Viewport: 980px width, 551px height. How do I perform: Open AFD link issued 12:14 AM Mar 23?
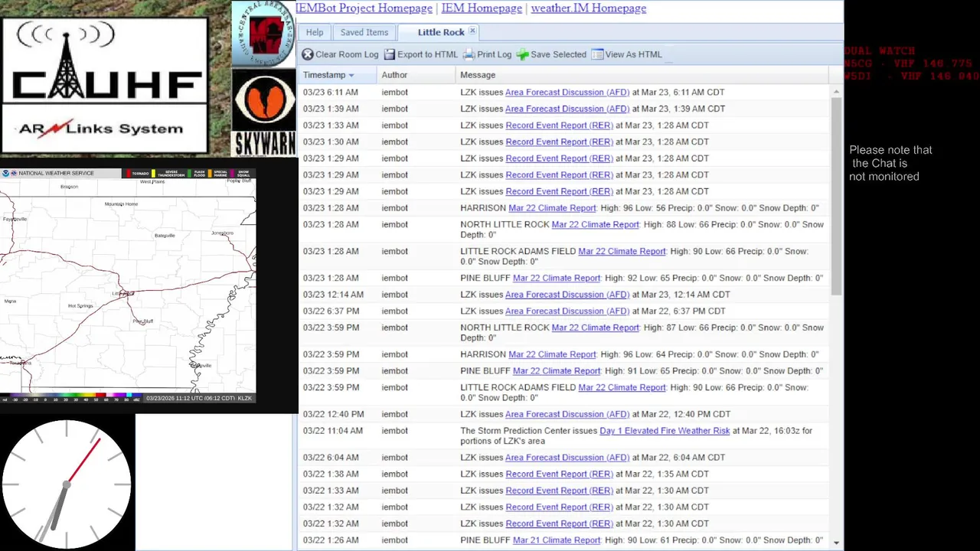(567, 295)
